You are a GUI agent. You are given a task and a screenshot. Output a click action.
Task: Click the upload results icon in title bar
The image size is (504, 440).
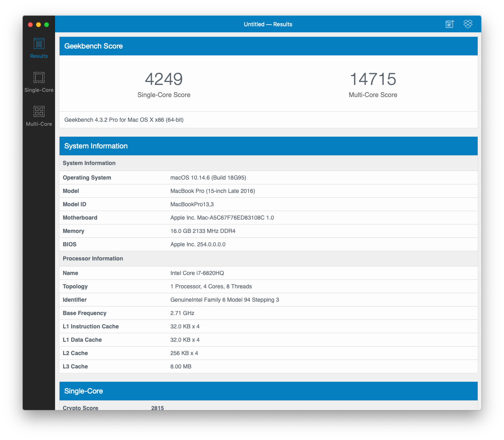[450, 24]
